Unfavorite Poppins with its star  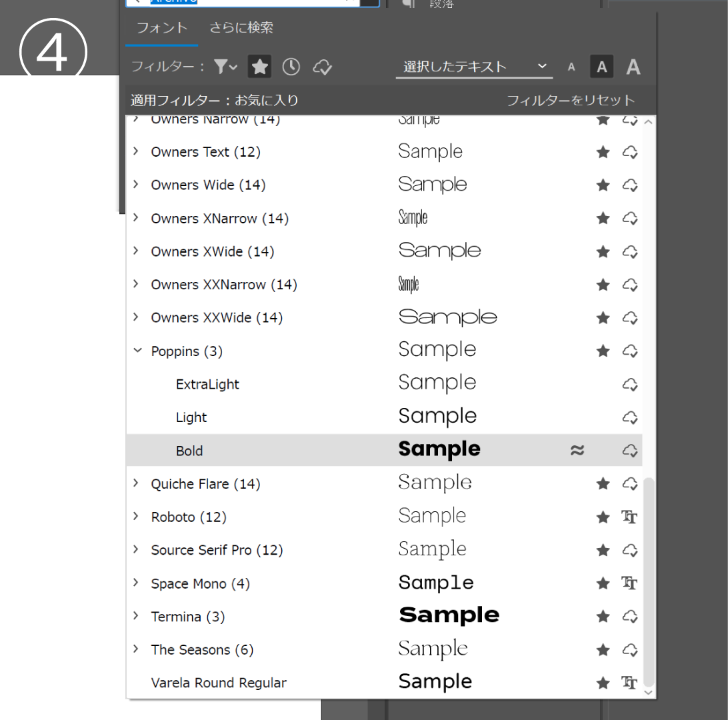[x=603, y=351]
